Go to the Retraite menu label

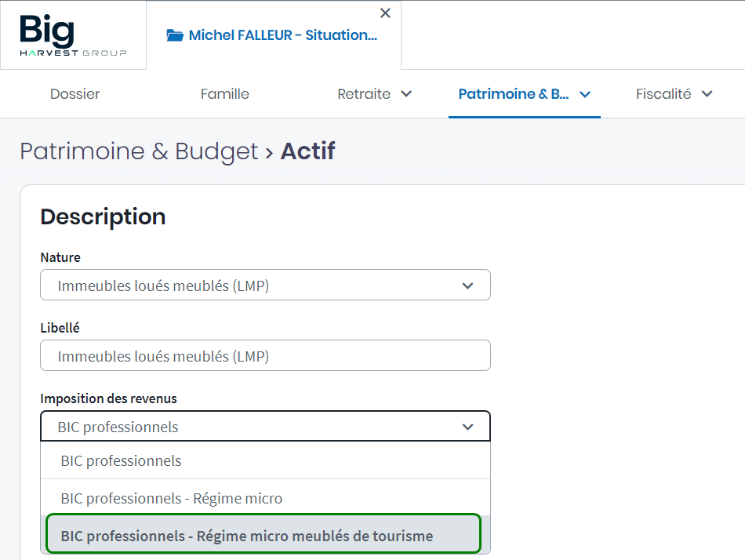point(364,94)
